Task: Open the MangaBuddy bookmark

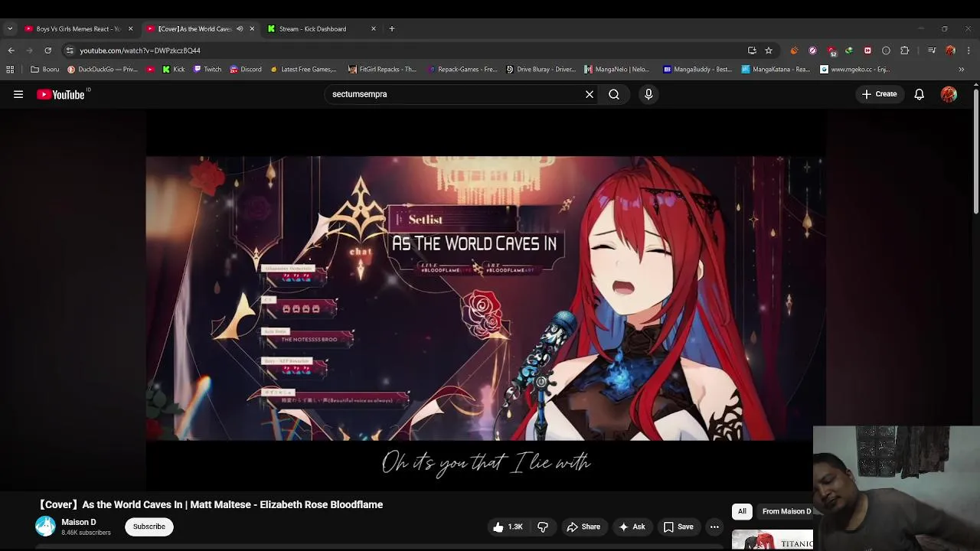Action: 697,69
